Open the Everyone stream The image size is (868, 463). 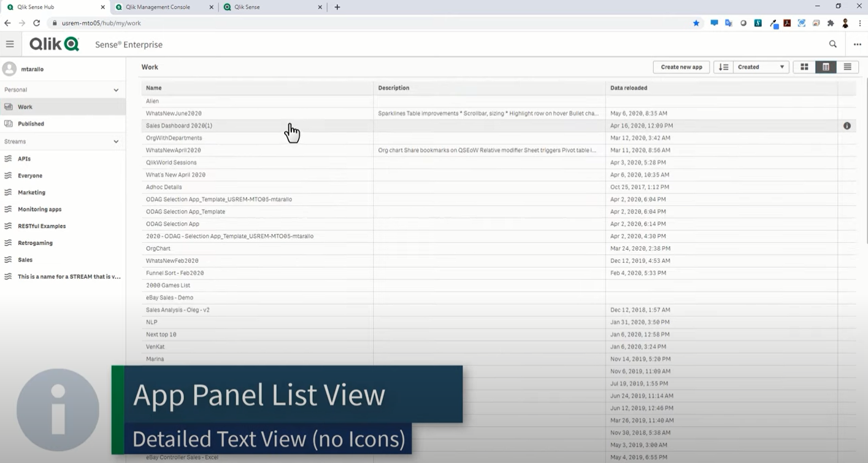click(x=63, y=176)
